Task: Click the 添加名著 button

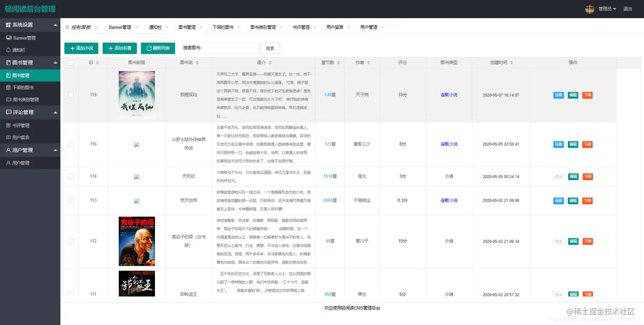Action: [120, 48]
